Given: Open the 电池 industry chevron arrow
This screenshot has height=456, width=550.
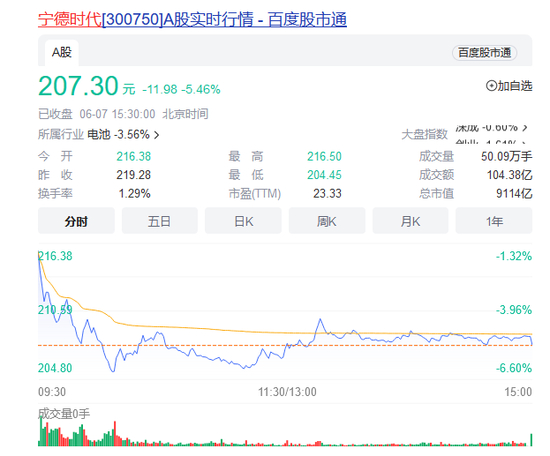Looking at the screenshot, I should point(156,135).
